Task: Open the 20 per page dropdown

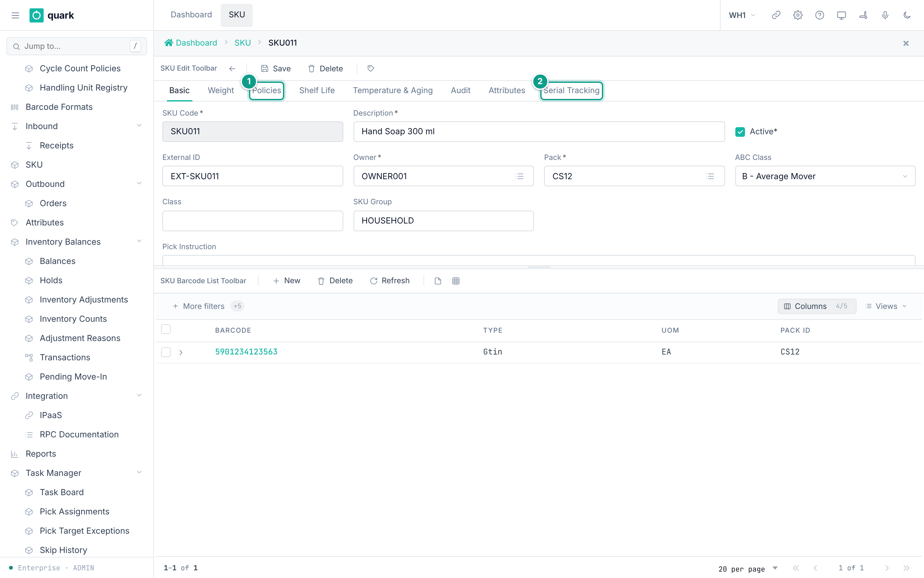Action: (748, 568)
